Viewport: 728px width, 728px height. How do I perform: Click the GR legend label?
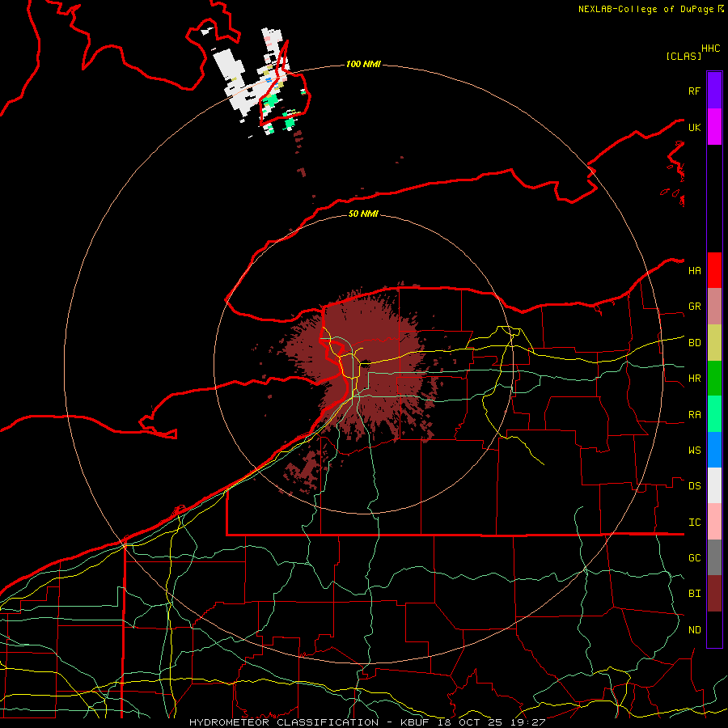pyautogui.click(x=694, y=307)
